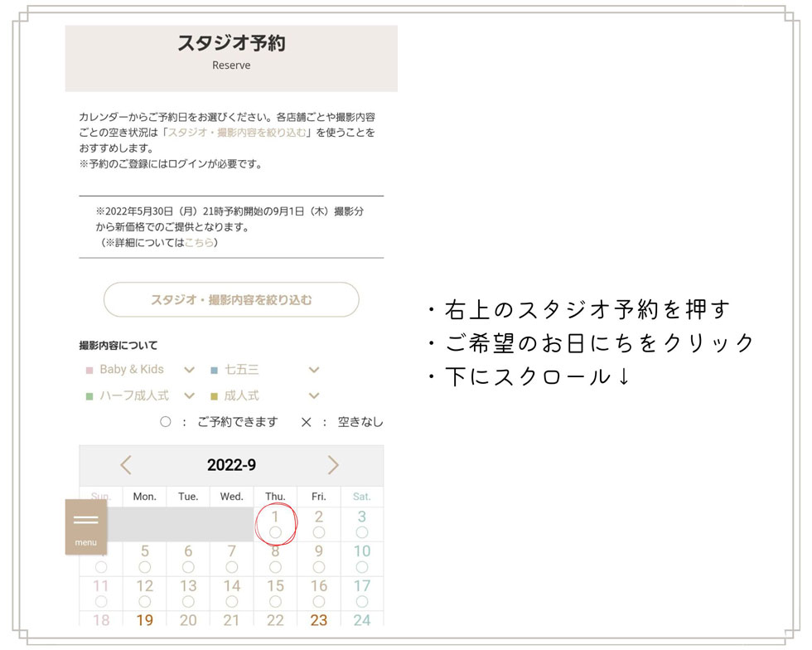Click the blue 七五三 color square

point(214,371)
